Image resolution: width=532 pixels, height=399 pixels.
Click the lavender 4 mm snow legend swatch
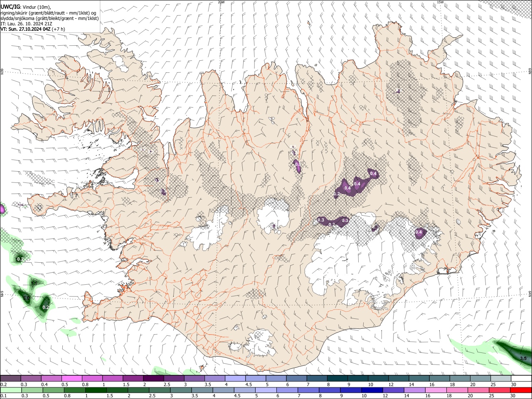coord(235,379)
